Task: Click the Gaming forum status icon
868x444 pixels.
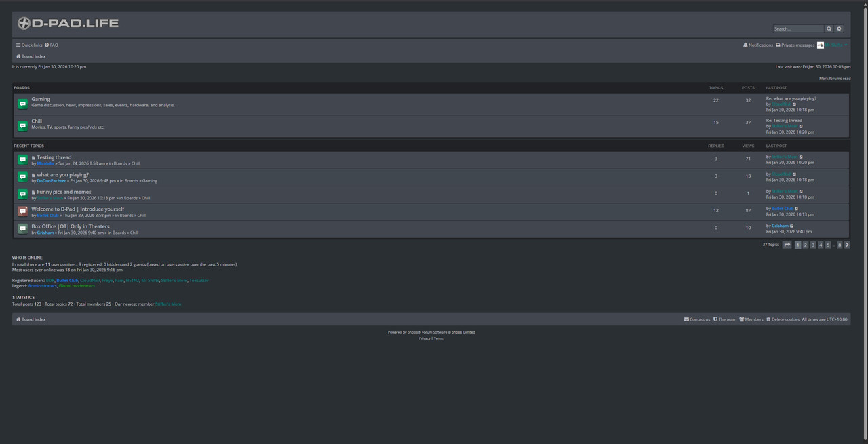Action: [x=22, y=104]
